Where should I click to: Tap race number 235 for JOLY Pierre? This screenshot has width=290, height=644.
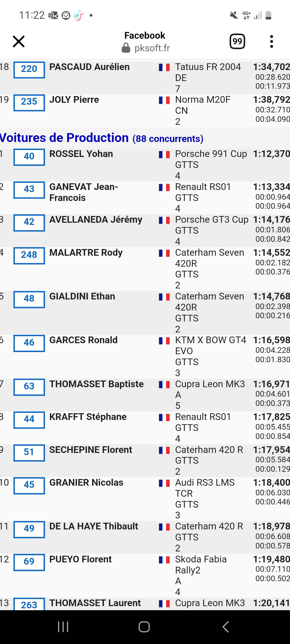pos(29,102)
